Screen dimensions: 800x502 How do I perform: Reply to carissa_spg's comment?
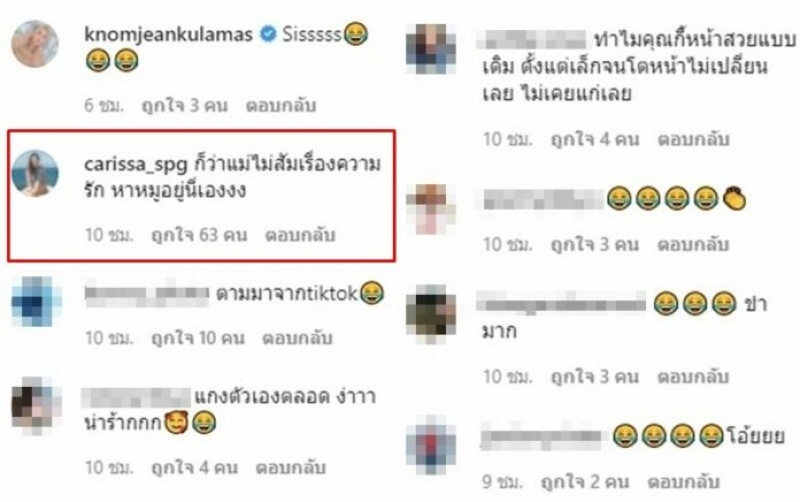(300, 235)
